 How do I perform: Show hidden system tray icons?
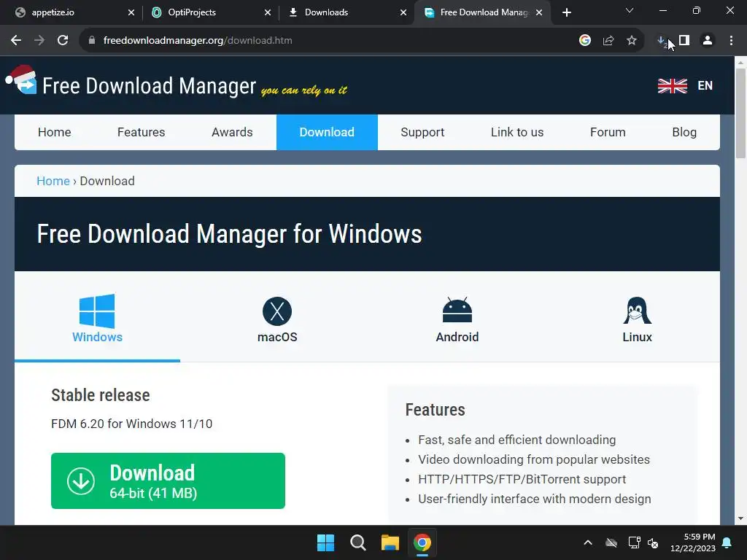pyautogui.click(x=588, y=542)
